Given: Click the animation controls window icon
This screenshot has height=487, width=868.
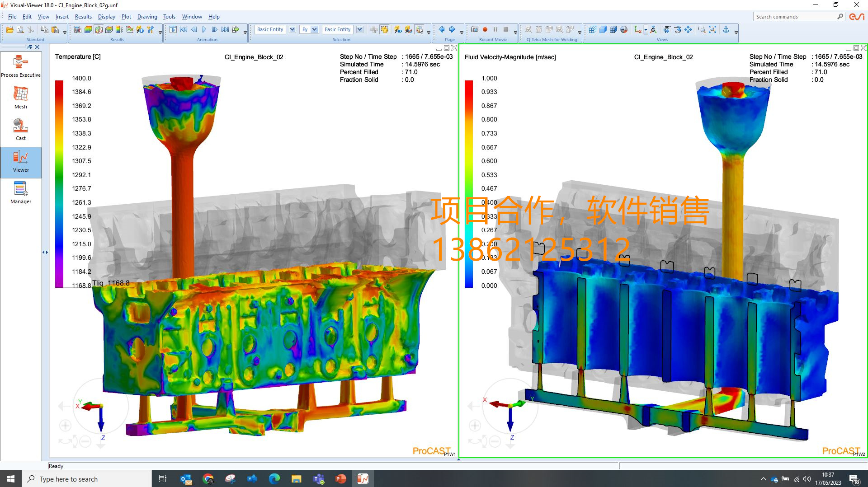Looking at the screenshot, I should (173, 29).
